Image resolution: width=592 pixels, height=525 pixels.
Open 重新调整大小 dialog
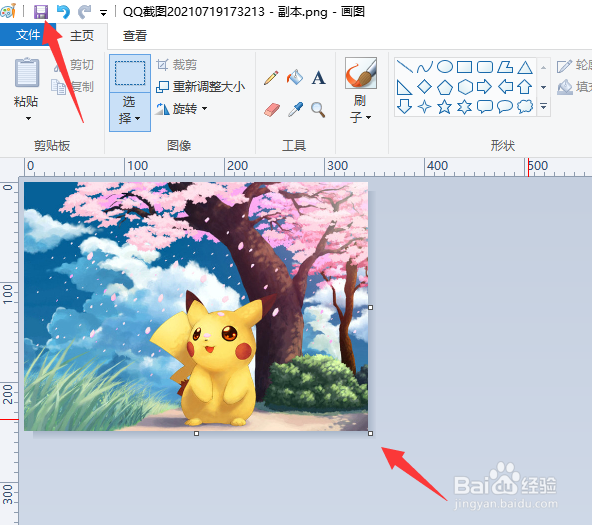201,87
